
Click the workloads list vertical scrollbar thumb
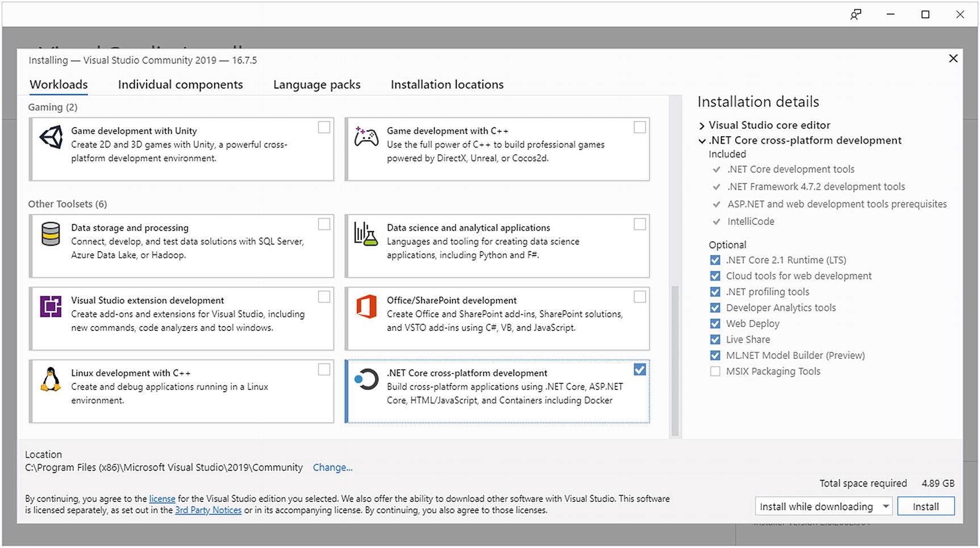coord(675,360)
